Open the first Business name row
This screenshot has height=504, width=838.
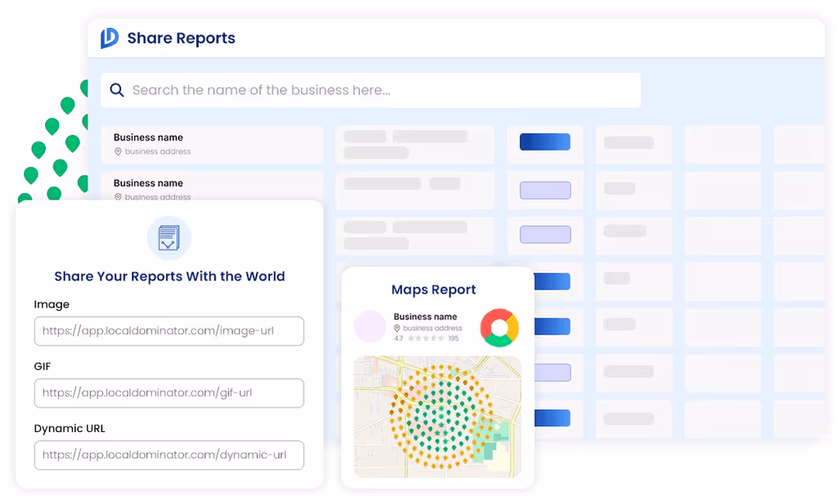click(212, 144)
